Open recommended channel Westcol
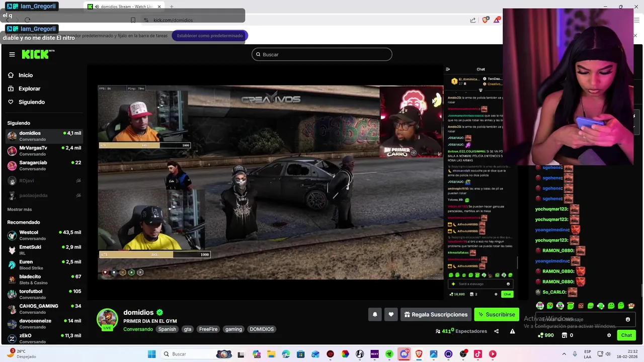644x362 pixels. (x=44, y=235)
